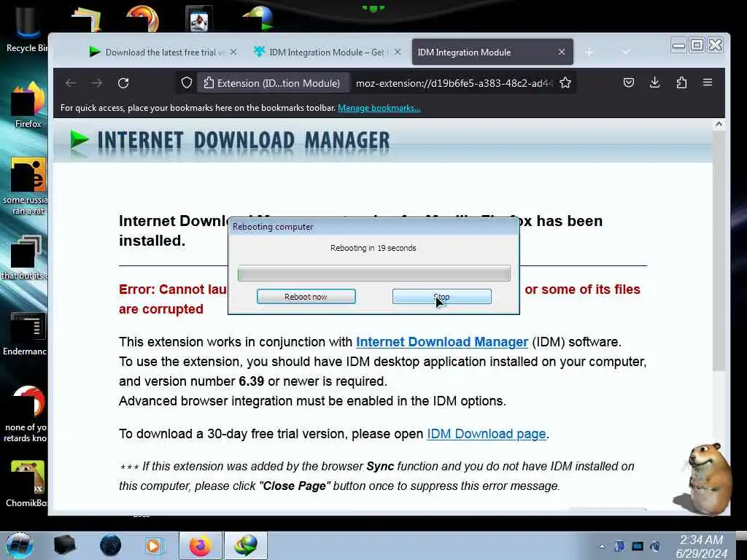747x560 pixels.
Task: Click the Reboot now button
Action: point(306,297)
